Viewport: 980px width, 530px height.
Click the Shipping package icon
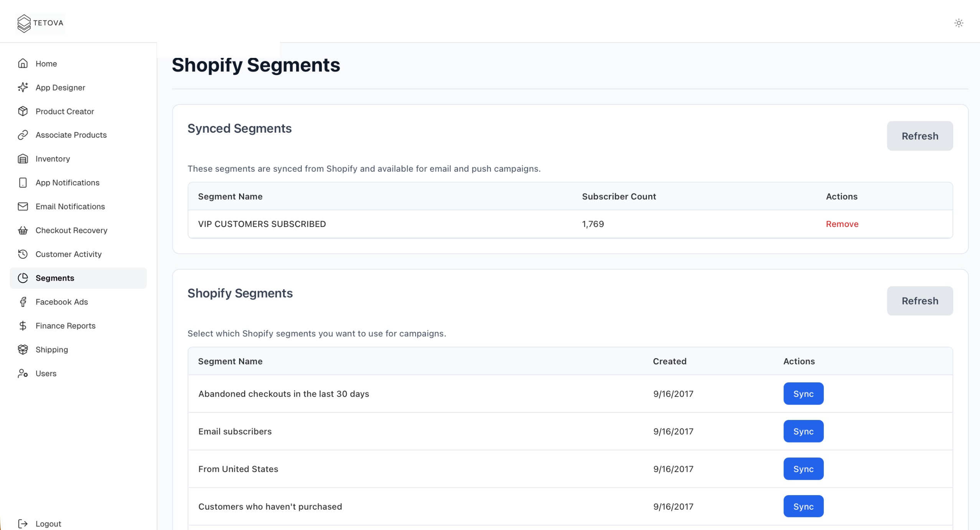(23, 349)
